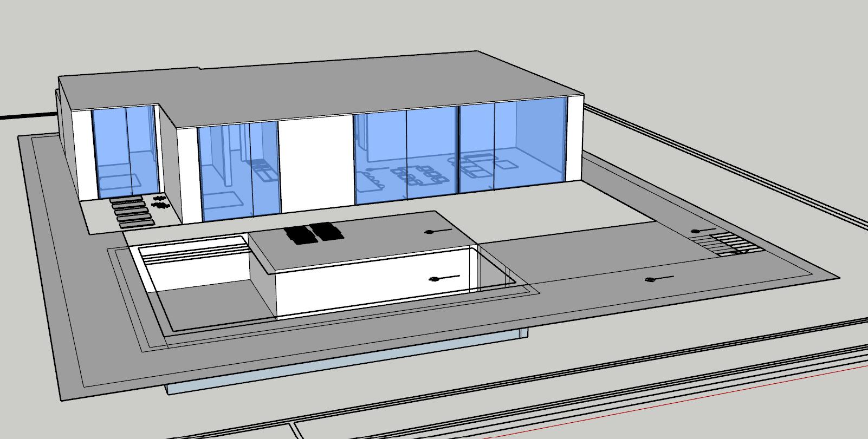This screenshot has height=439, width=868.
Task: Select the stepping stones by the left entrance
Action: pos(130,211)
